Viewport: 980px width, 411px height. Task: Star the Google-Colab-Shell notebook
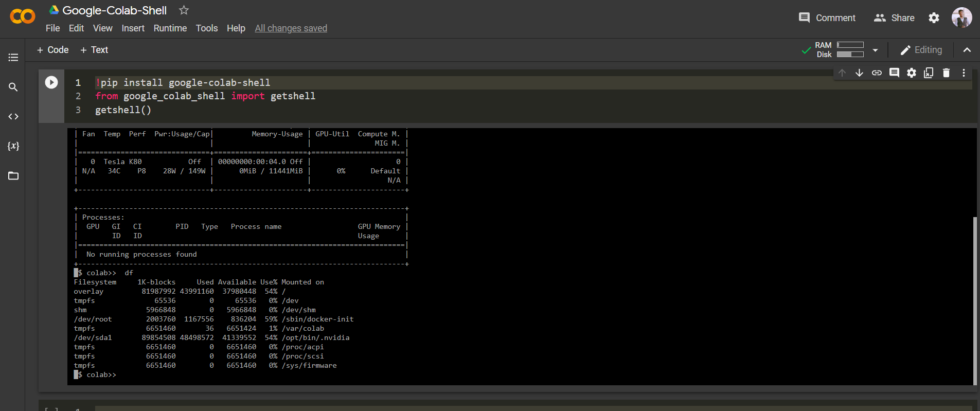184,10
